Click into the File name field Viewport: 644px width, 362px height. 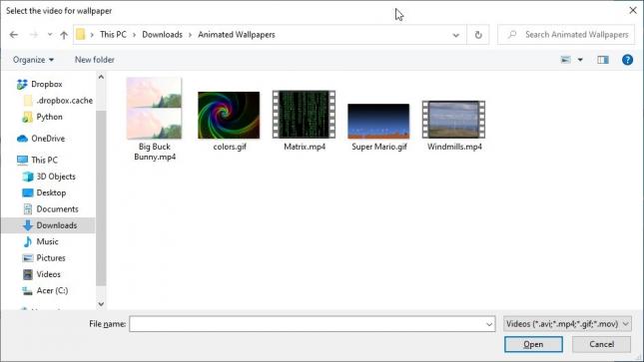coord(308,324)
